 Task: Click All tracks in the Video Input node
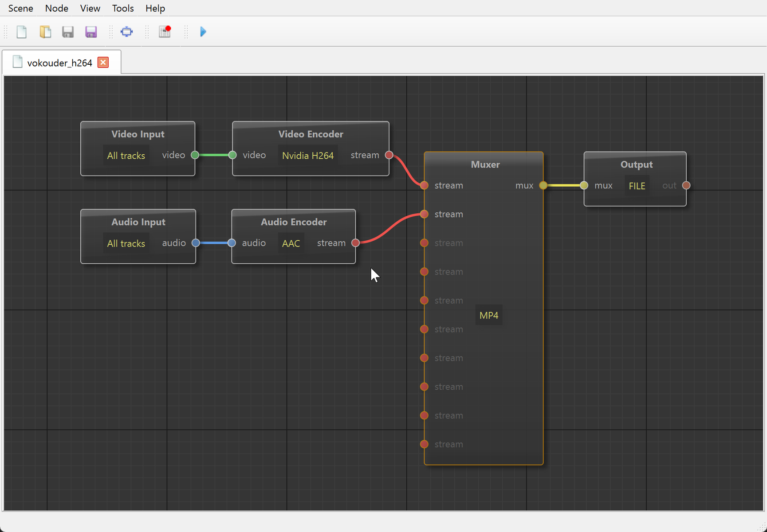coord(126,156)
